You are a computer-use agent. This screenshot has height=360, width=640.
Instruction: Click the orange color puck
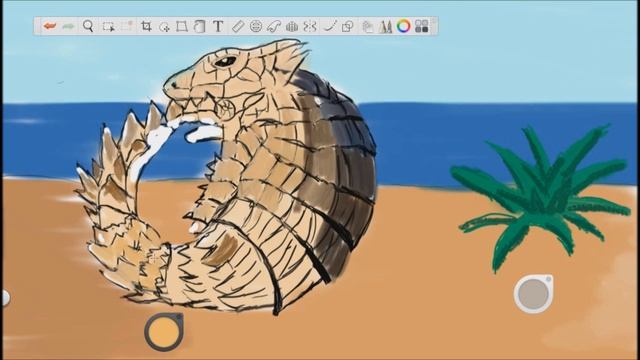tap(164, 332)
